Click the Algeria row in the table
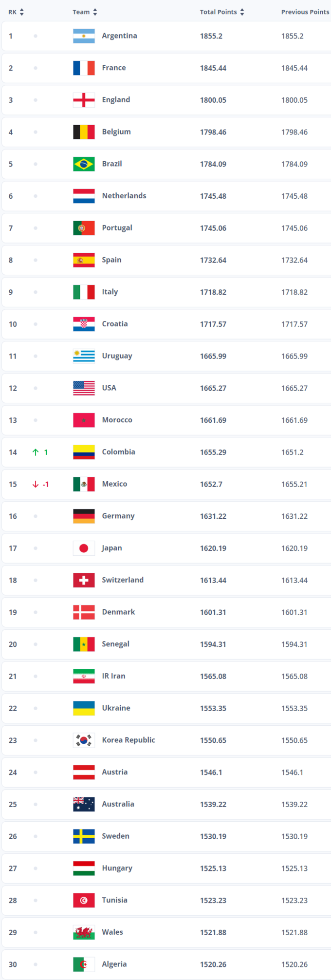Viewport: 331px width, 980px height. (x=165, y=964)
